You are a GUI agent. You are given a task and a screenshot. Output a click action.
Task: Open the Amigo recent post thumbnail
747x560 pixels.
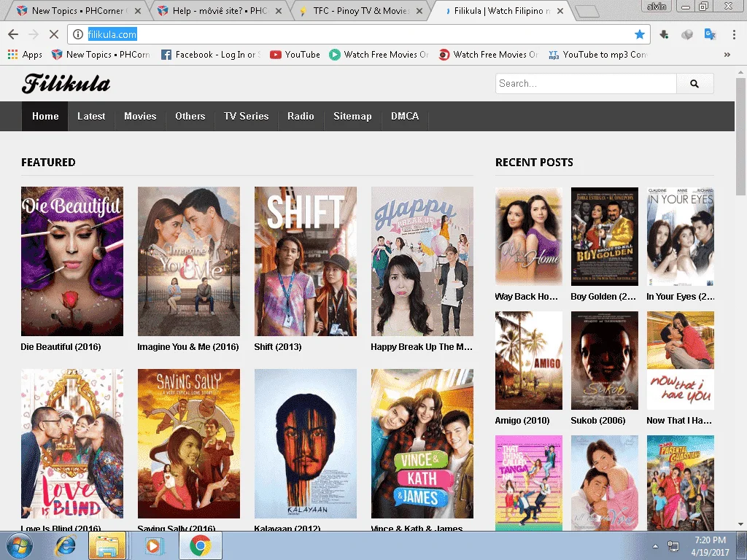pos(529,360)
